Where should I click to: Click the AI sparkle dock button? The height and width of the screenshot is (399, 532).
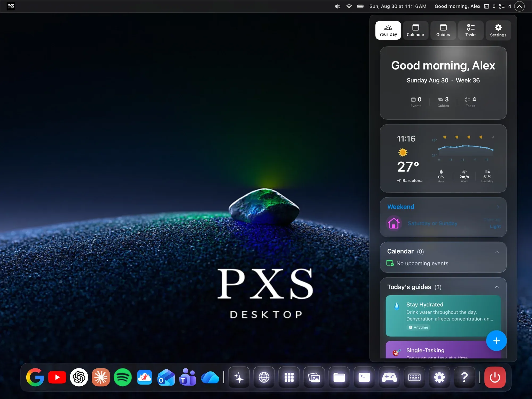(239, 377)
